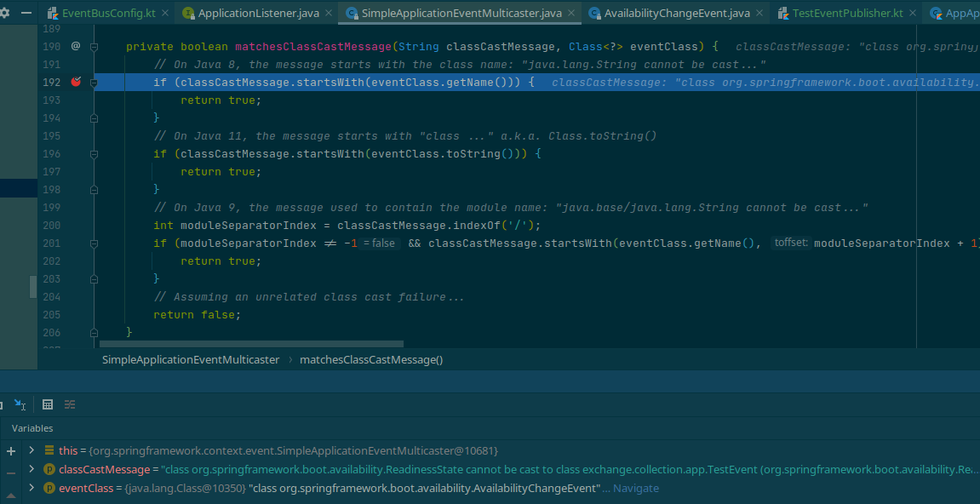Click the object icon beside the 'this' variable
This screenshot has height=504, width=980.
coord(49,450)
